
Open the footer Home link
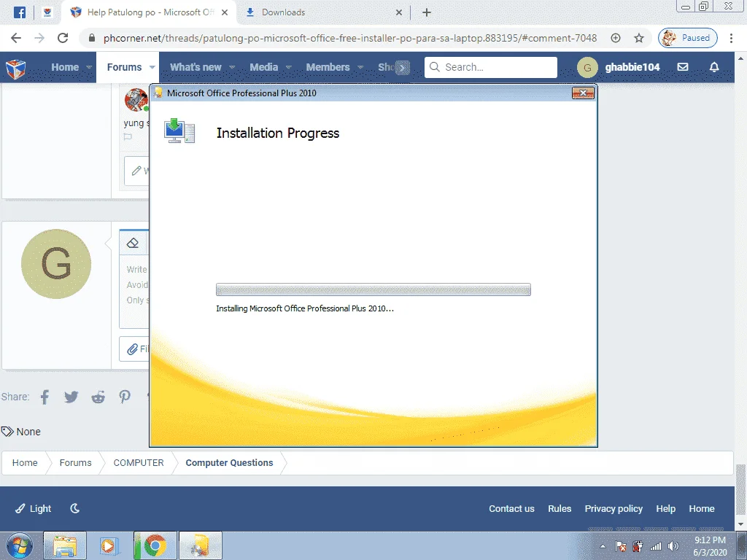point(701,508)
